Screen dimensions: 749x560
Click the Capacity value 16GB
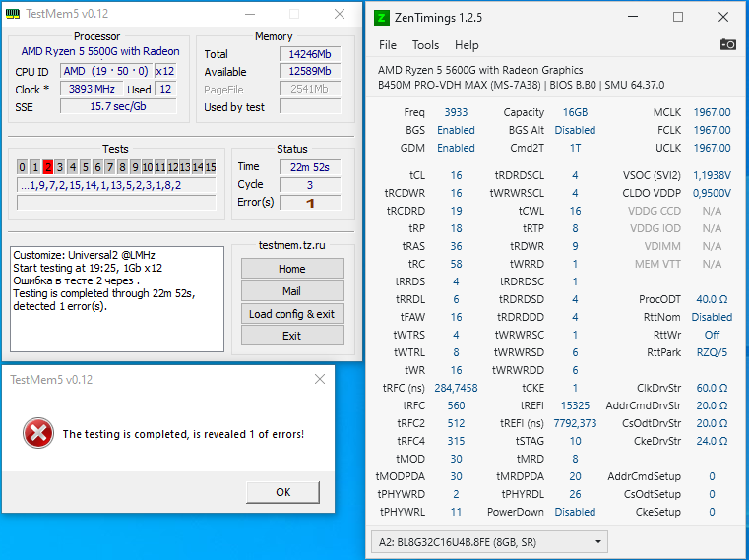click(575, 112)
